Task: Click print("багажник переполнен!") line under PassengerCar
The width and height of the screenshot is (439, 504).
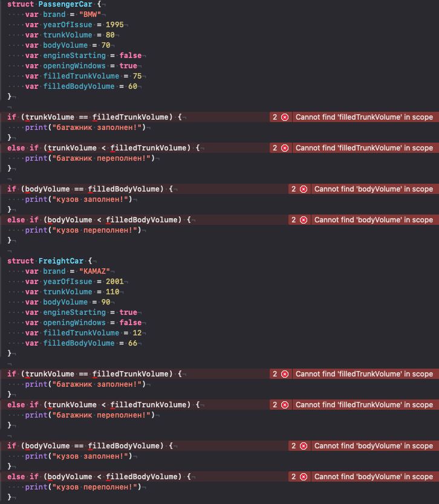Action: tap(90, 158)
